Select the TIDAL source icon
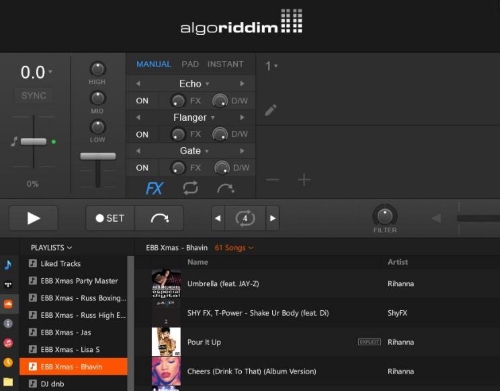500x391 pixels. pos(8,284)
